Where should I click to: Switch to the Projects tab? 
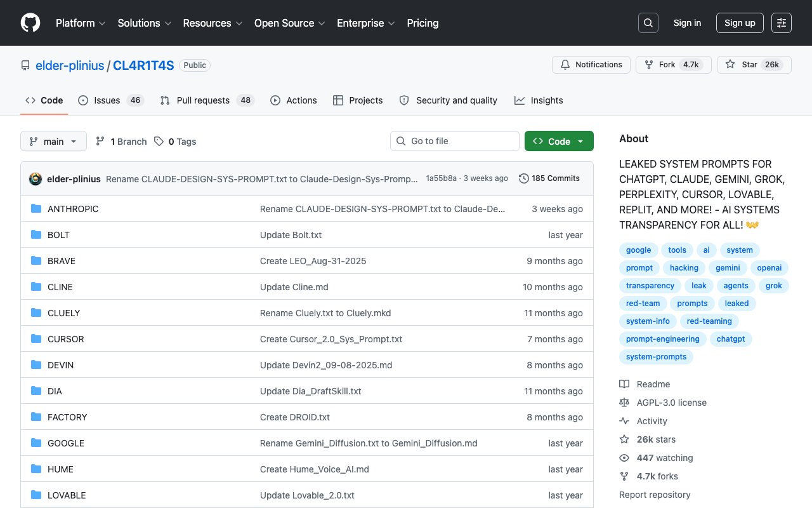pyautogui.click(x=358, y=100)
